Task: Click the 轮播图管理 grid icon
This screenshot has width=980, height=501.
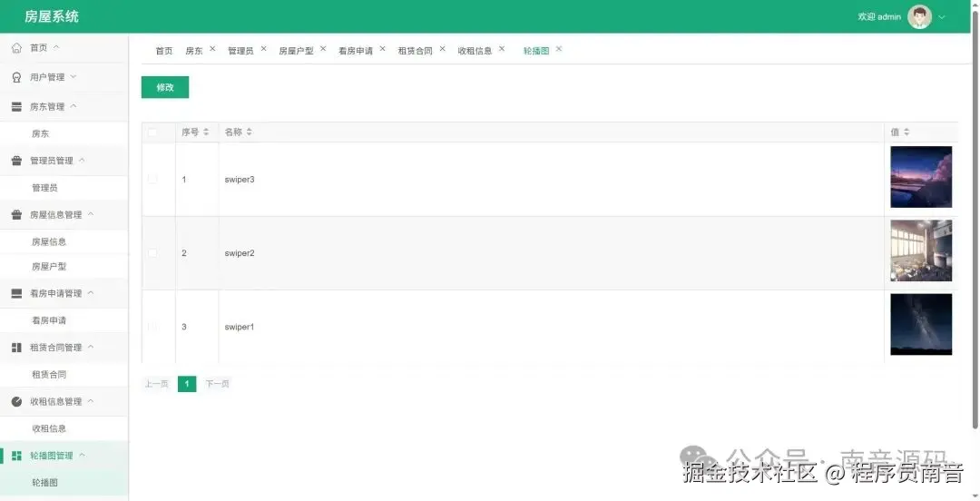Action: pos(17,456)
